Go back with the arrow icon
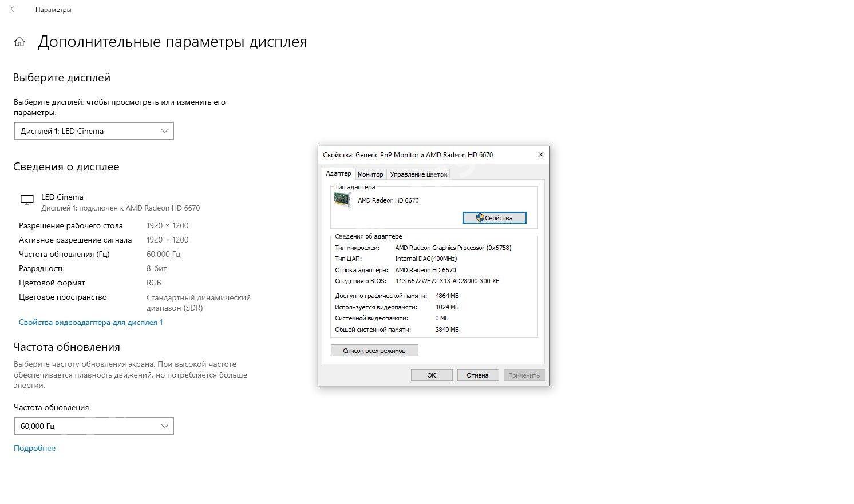This screenshot has height=504, width=854. click(x=14, y=9)
